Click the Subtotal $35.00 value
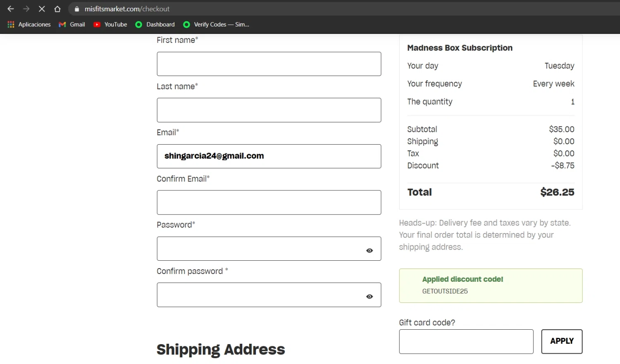 tap(561, 129)
